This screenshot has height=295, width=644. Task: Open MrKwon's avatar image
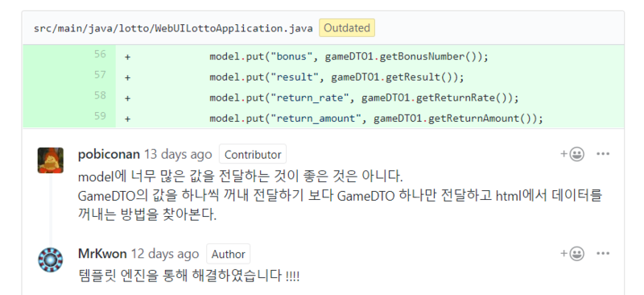(x=51, y=260)
